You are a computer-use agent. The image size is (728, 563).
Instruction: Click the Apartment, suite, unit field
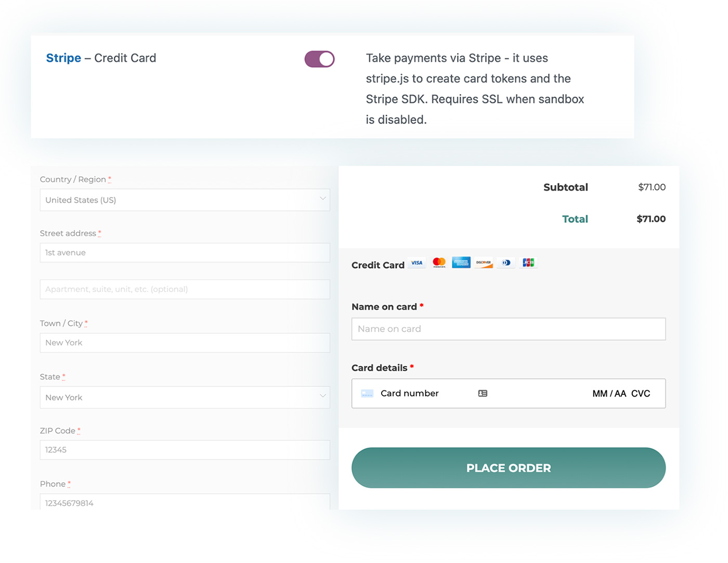click(185, 290)
